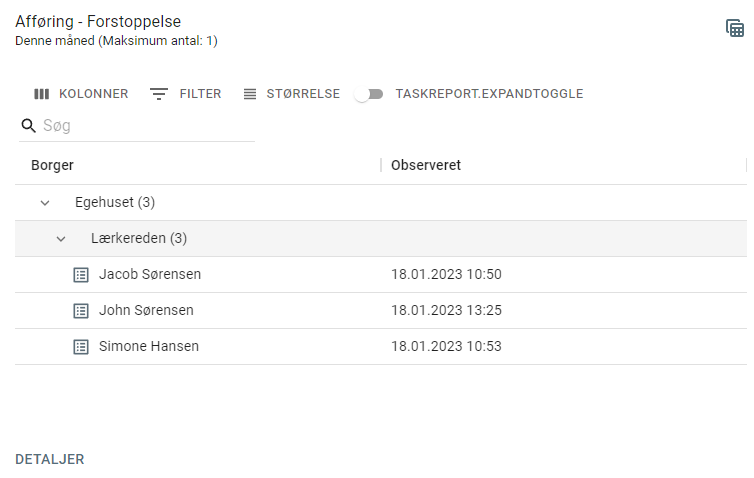
Task: Open Jacob Sørensen's record list icon
Action: coord(81,275)
